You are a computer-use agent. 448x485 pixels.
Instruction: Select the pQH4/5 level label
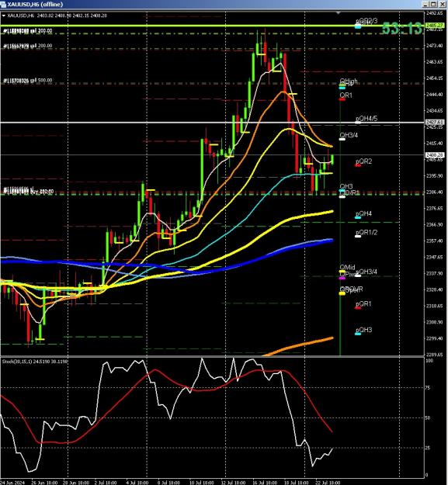coord(366,119)
